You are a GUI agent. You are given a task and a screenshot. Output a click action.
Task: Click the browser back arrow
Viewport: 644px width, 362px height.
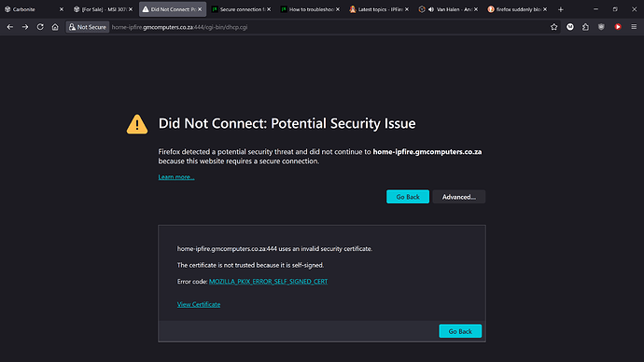coord(10,27)
